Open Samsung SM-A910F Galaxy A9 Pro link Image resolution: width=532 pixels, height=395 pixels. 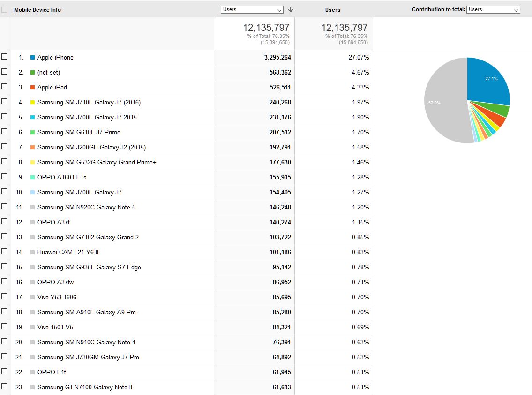coord(87,312)
